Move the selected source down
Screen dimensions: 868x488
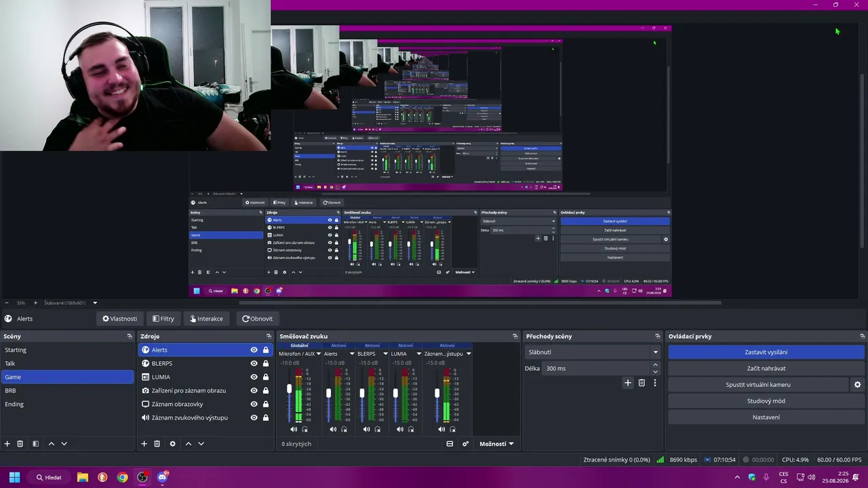click(x=201, y=444)
